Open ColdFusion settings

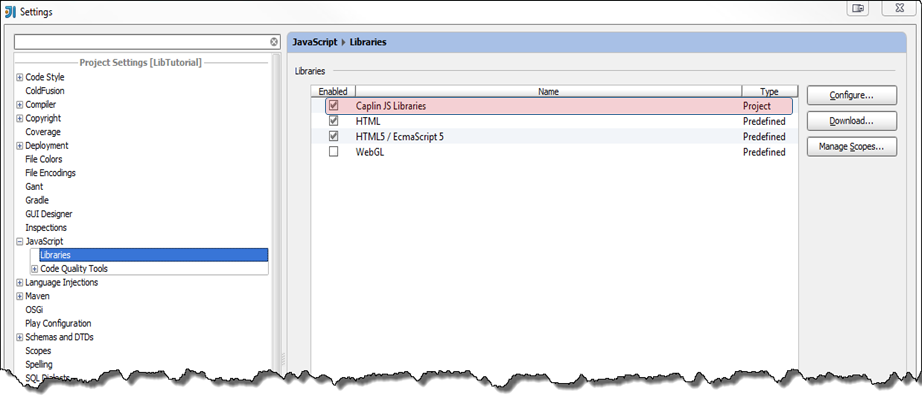point(45,91)
